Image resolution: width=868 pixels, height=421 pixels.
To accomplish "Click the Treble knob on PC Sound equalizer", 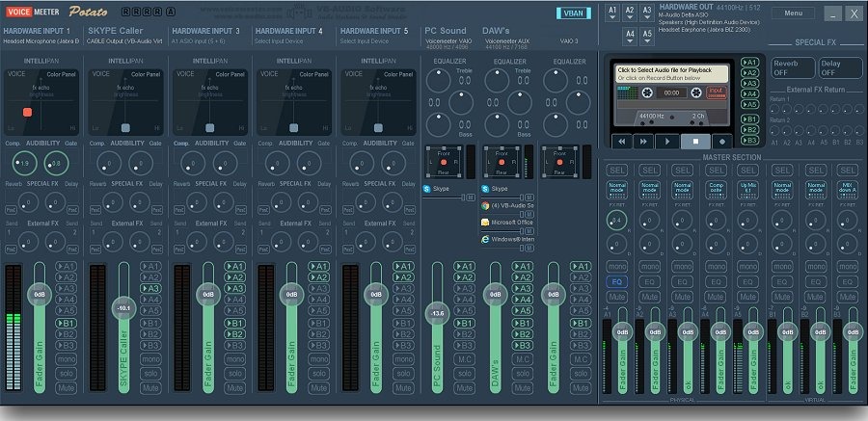I will tap(438, 81).
